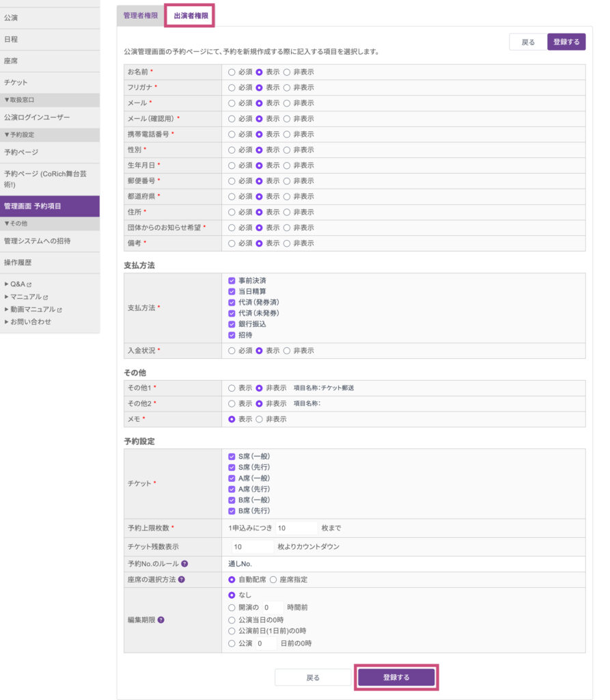Viewport: 610px width, 700px height.
Task: Click help icon next to 編集期限
Action: pos(161,620)
